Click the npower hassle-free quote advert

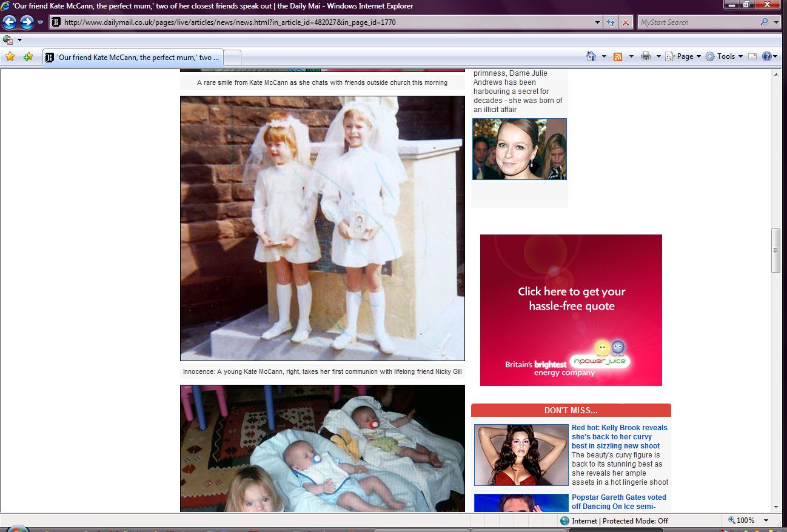pos(571,310)
